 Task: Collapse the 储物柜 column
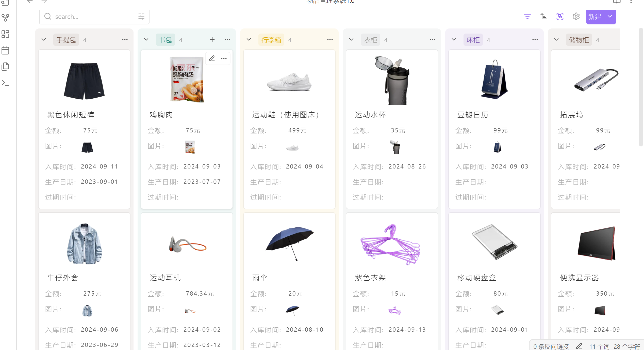click(556, 39)
